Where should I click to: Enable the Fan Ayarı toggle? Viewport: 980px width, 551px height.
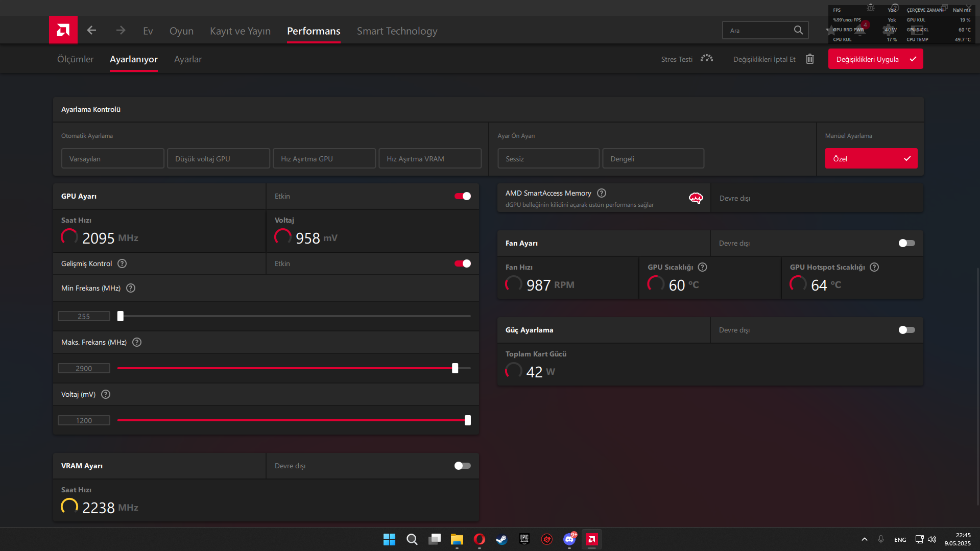point(907,243)
